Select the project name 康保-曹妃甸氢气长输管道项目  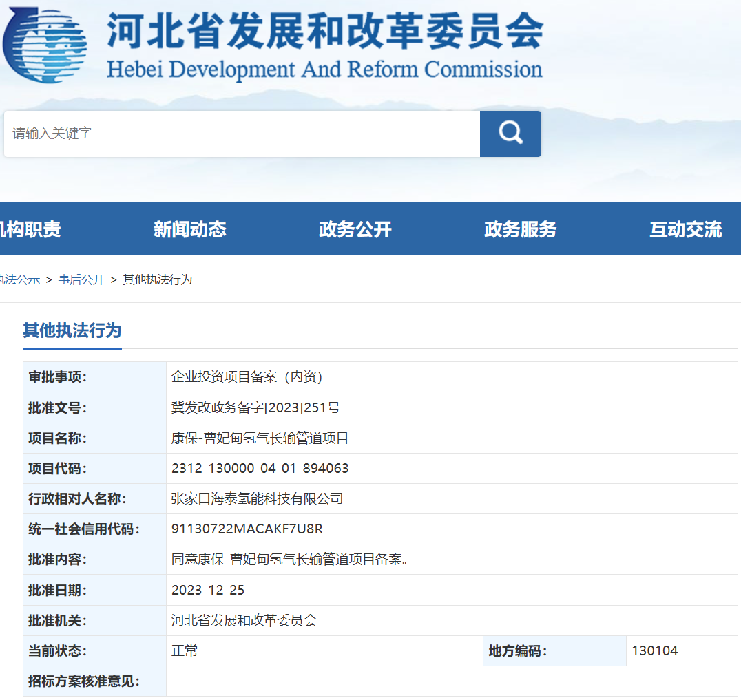point(262,438)
